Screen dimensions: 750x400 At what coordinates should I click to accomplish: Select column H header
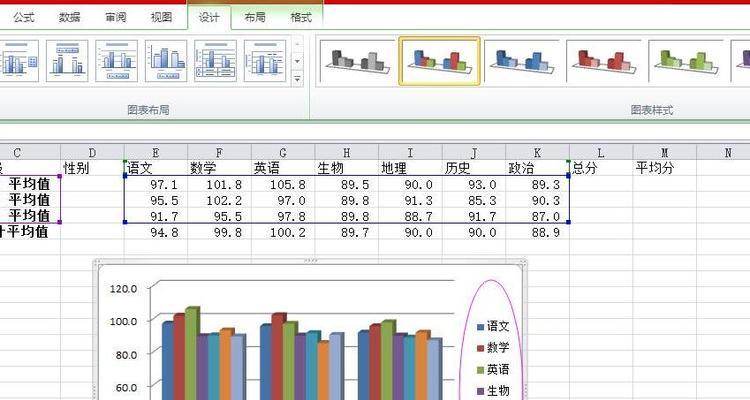pos(346,153)
